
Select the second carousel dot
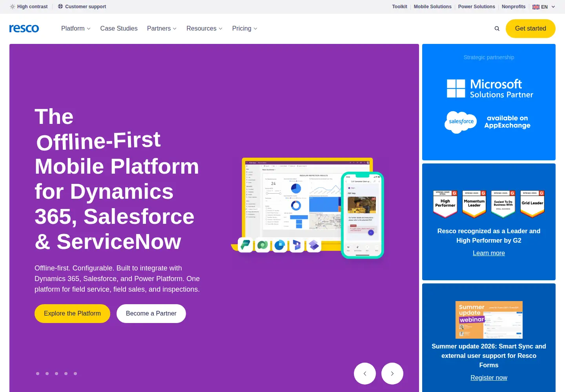[x=47, y=374]
